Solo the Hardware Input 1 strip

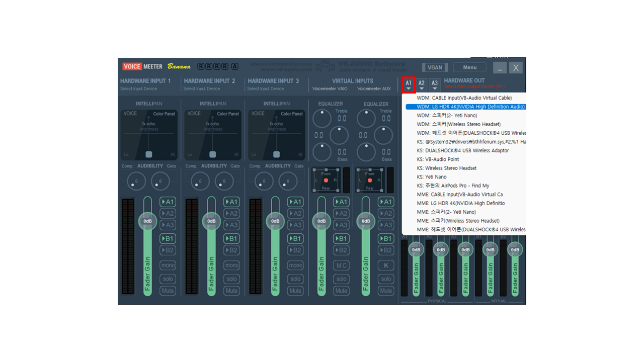click(x=168, y=279)
